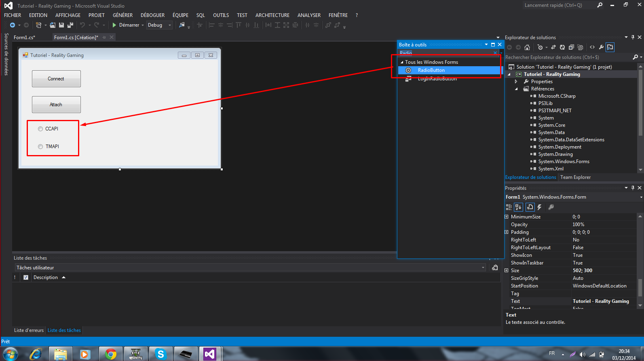Show Events with lightning bolt icon
Image resolution: width=644 pixels, height=361 pixels.
[539, 207]
